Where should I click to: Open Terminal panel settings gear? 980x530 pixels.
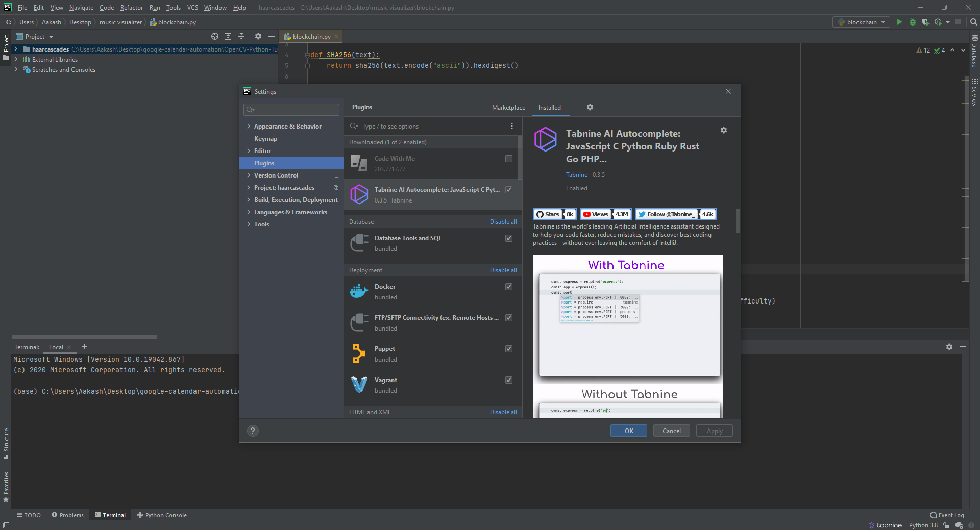tap(949, 347)
